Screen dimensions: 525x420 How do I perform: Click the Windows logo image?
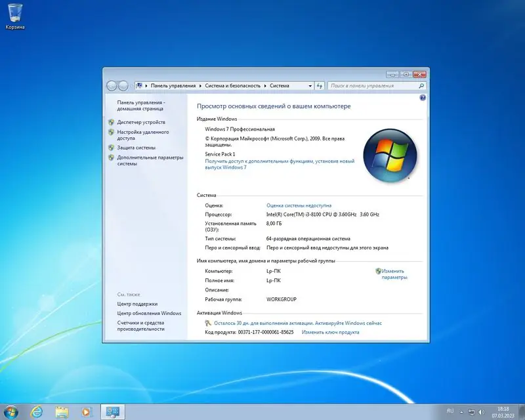[390, 156]
